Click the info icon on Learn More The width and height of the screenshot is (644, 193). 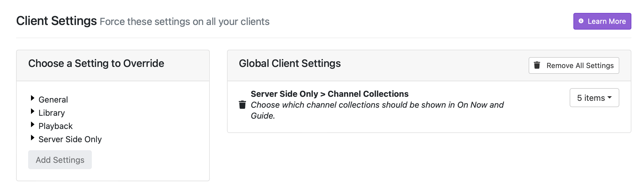point(581,21)
